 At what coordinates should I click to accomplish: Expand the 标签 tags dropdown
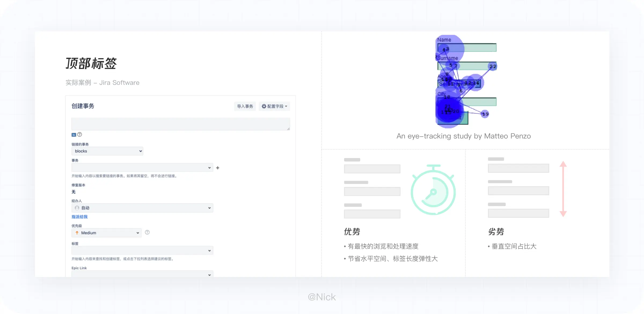(x=210, y=251)
